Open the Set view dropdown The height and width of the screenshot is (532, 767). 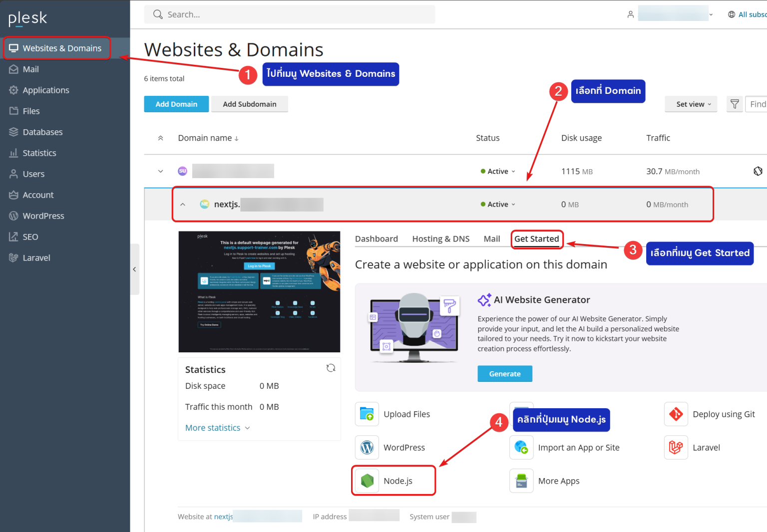[x=691, y=104]
